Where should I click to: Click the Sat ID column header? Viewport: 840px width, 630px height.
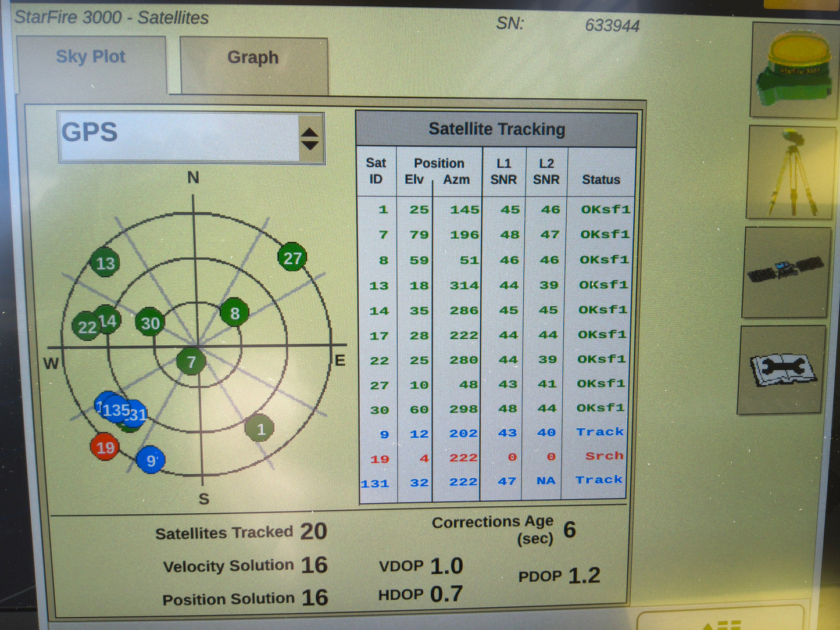376,171
